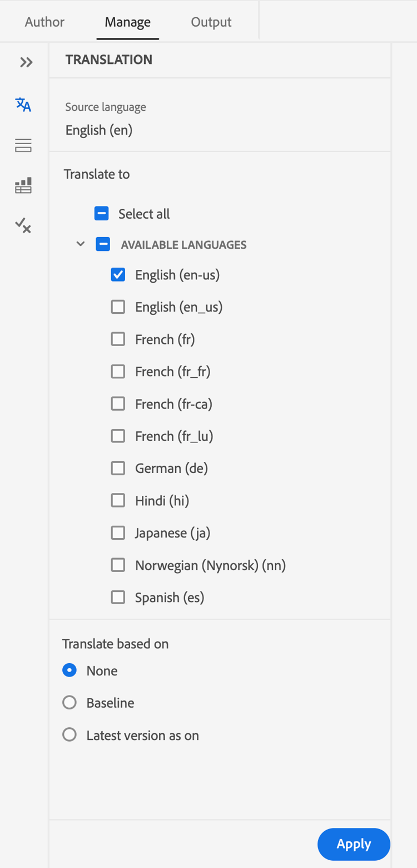Open the Validation check panel icon
Viewport: 417px width, 868px height.
[x=23, y=225]
